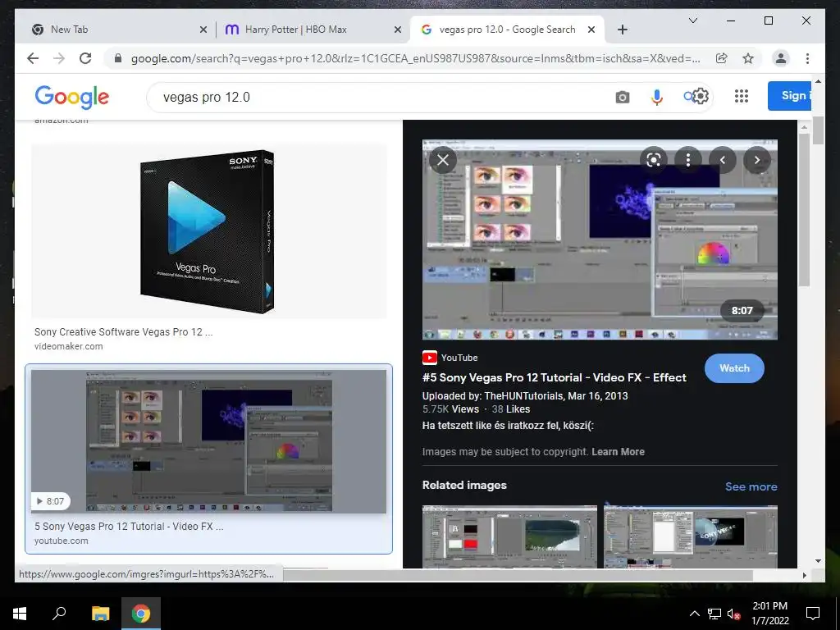This screenshot has width=840, height=630.
Task: Click Sony Creative Software Vegas Pro 12 caption
Action: click(x=123, y=331)
